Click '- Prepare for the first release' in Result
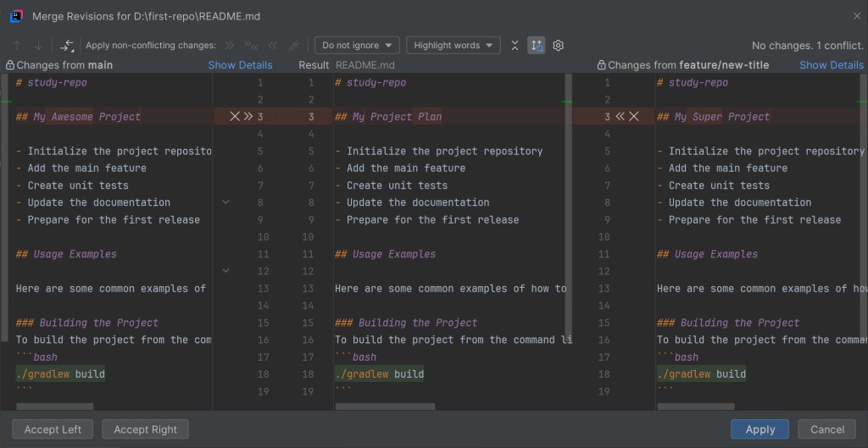Image resolution: width=868 pixels, height=448 pixels. coord(427,219)
